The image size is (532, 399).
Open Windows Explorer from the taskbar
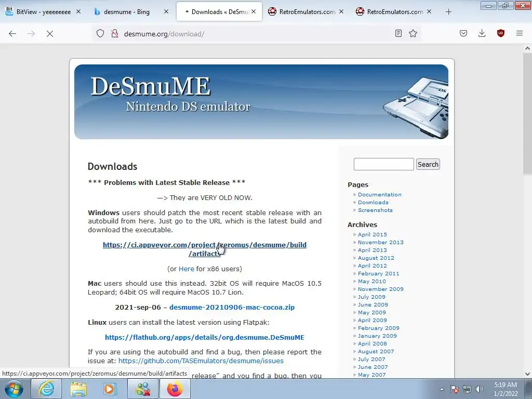click(78, 389)
